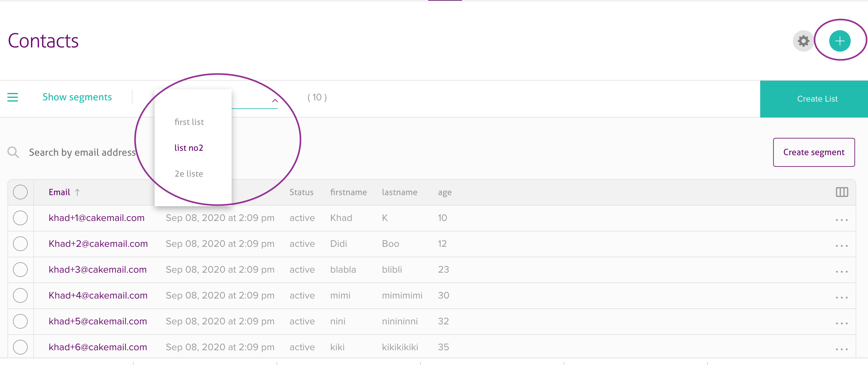Sort by Email ascending arrow
868x365 pixels.
[x=78, y=192]
